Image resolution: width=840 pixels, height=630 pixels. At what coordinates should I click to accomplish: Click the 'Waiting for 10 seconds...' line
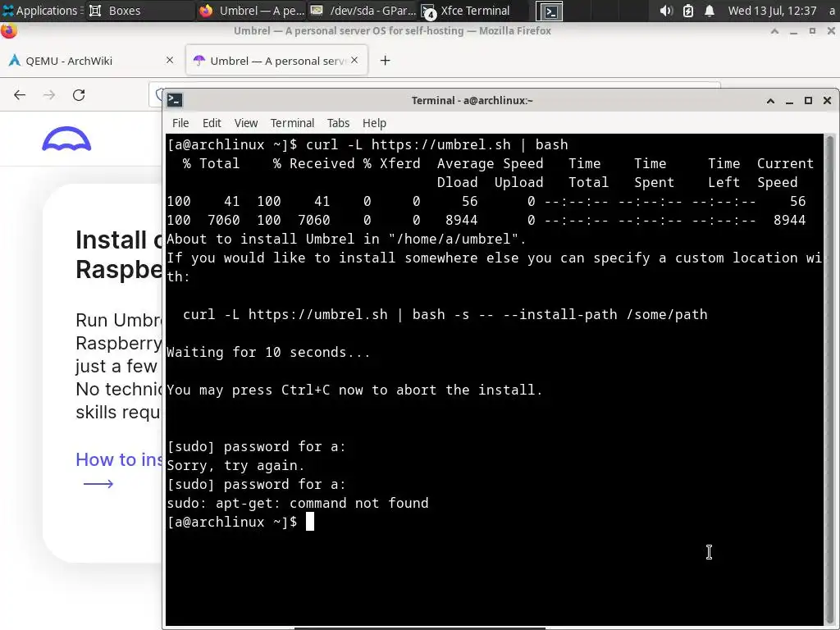[268, 352]
